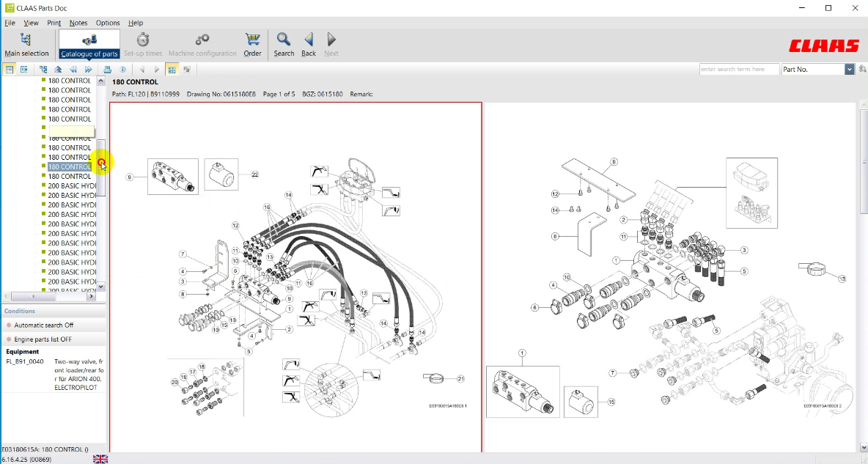Open the Order shopping cart
This screenshot has width=868, height=464.
(x=252, y=44)
